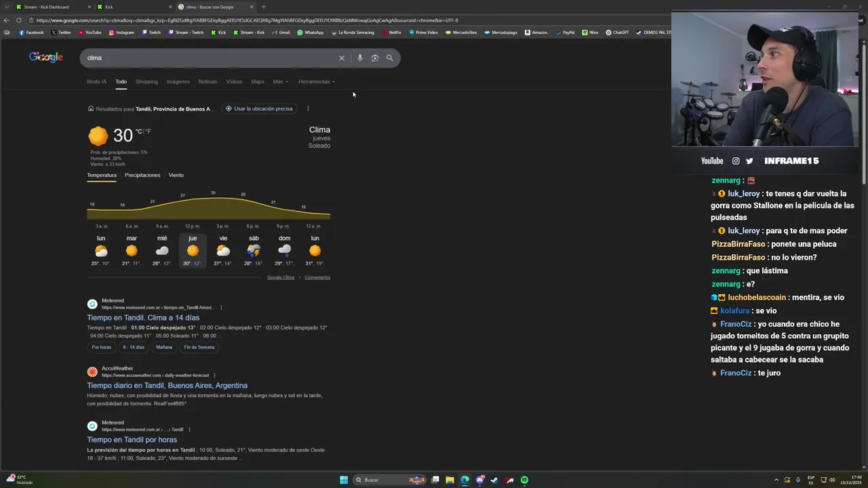Open the Comentarios feedback link
The image size is (868, 488).
pos(317,277)
